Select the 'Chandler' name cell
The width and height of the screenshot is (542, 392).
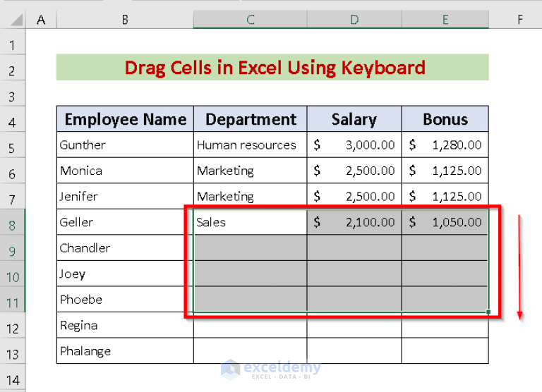pos(125,248)
